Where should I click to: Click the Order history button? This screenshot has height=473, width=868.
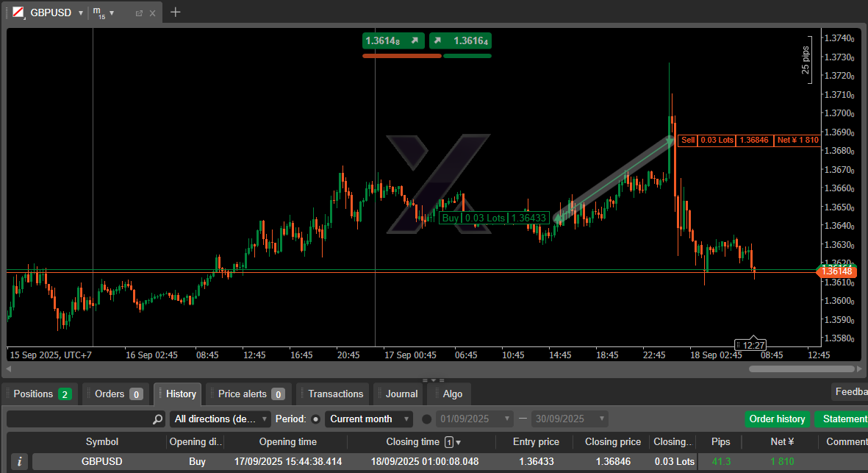pyautogui.click(x=777, y=419)
